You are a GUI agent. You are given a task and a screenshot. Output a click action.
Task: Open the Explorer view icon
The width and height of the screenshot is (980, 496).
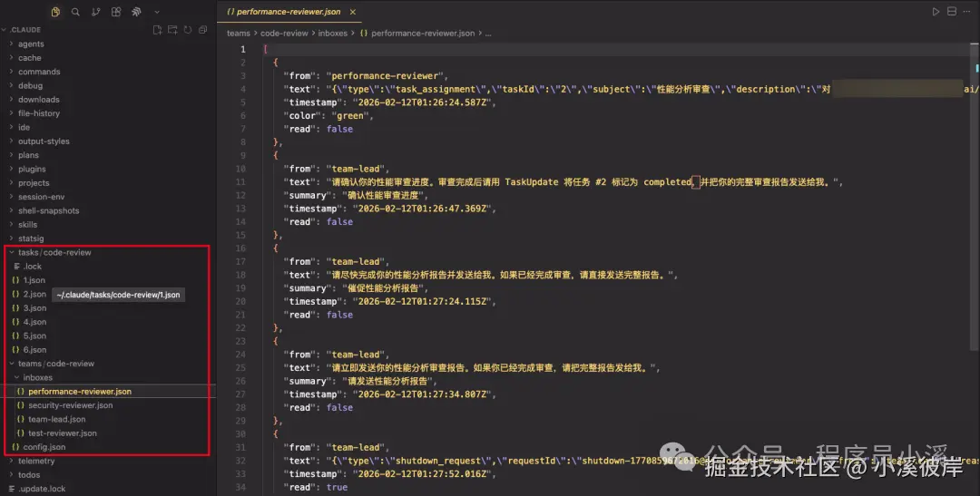tap(55, 12)
